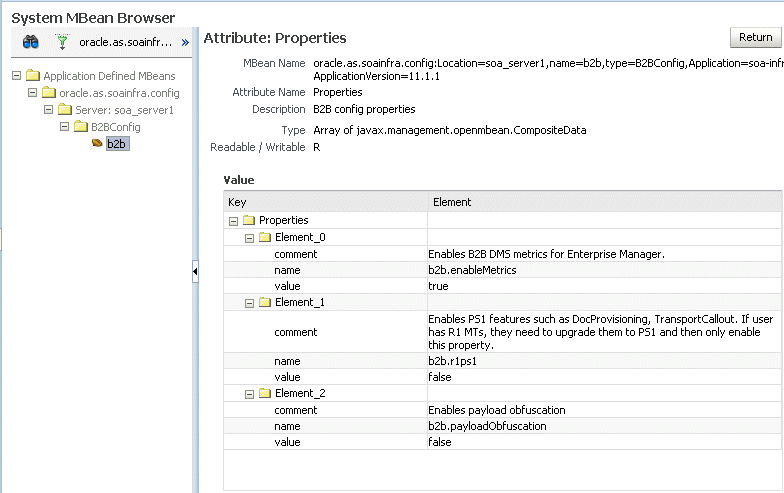This screenshot has width=784, height=493.
Task: Select B2BConfig tree label
Action: [x=116, y=127]
